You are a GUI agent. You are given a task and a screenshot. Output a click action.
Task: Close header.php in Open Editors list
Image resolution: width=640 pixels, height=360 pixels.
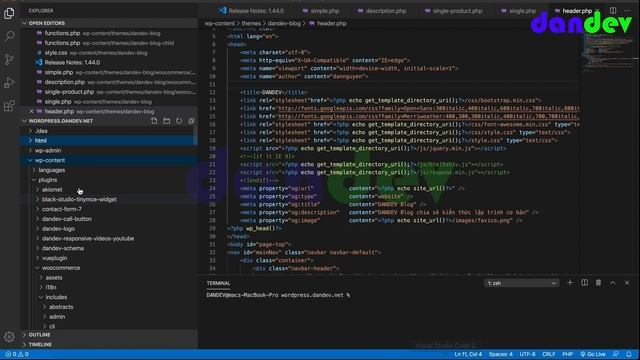[31, 111]
